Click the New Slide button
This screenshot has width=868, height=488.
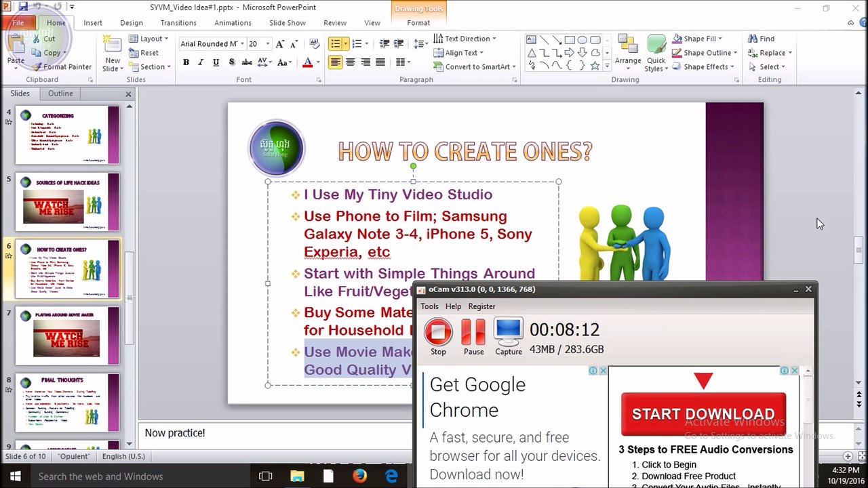click(x=112, y=52)
